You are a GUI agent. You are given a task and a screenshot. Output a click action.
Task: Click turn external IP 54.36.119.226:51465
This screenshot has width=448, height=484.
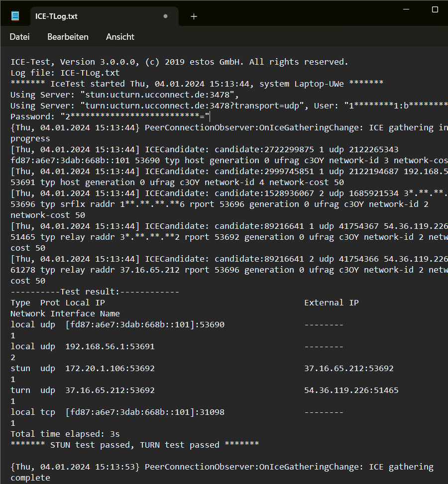pyautogui.click(x=351, y=390)
